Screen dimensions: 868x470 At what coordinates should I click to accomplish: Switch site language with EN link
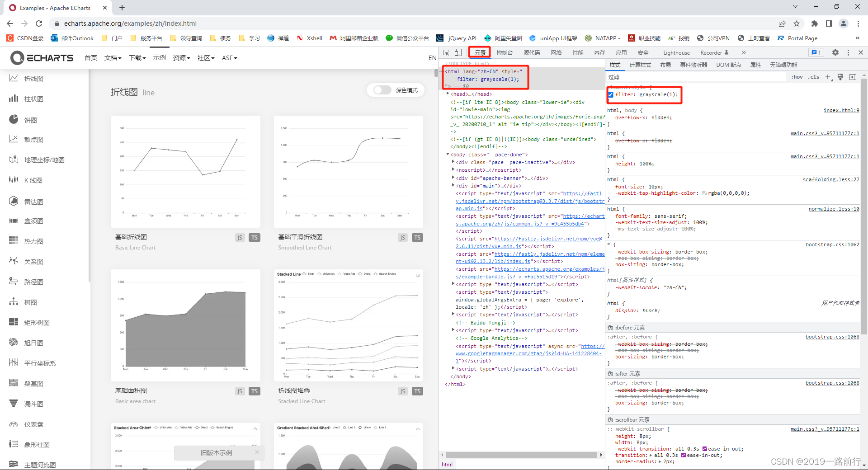tap(432, 58)
